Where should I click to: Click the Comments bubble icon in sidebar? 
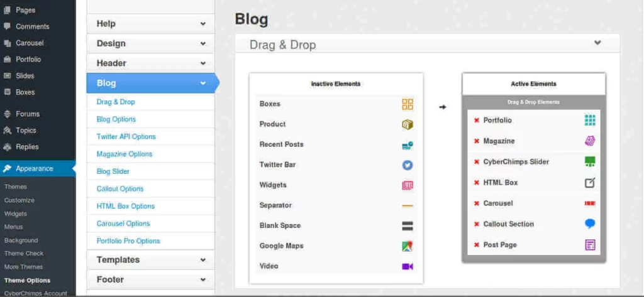[x=7, y=26]
